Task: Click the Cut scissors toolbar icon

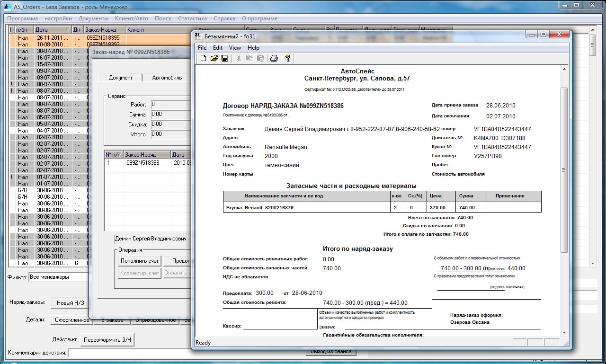Action: click(239, 58)
